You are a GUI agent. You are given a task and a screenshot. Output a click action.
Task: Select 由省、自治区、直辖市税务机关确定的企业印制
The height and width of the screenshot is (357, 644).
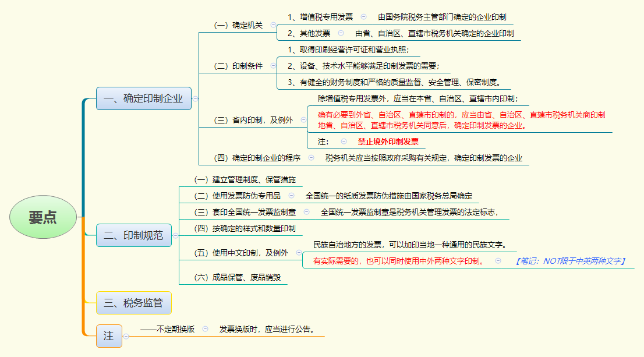tap(434, 33)
